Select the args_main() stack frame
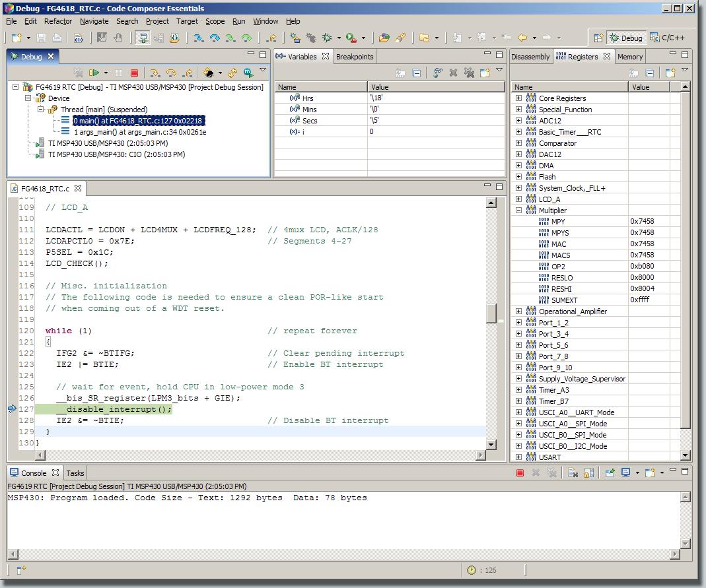Screen dimensions: 706x588 pos(140,132)
